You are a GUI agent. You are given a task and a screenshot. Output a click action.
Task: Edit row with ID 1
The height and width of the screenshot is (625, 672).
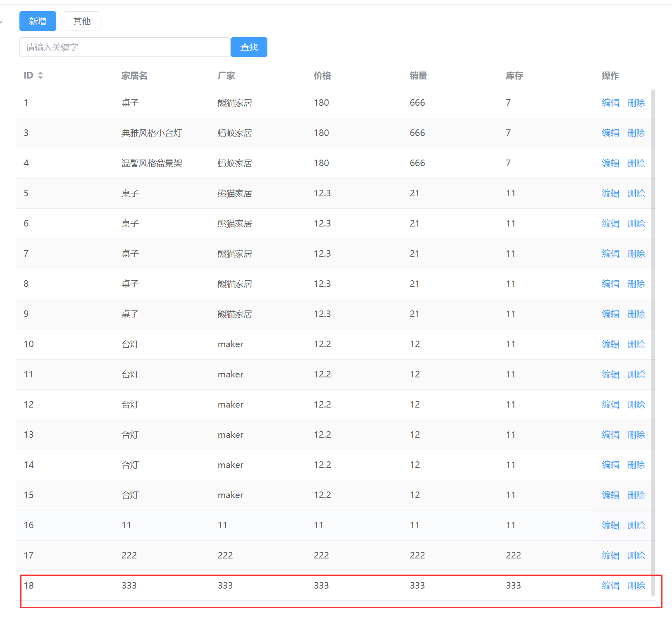610,103
